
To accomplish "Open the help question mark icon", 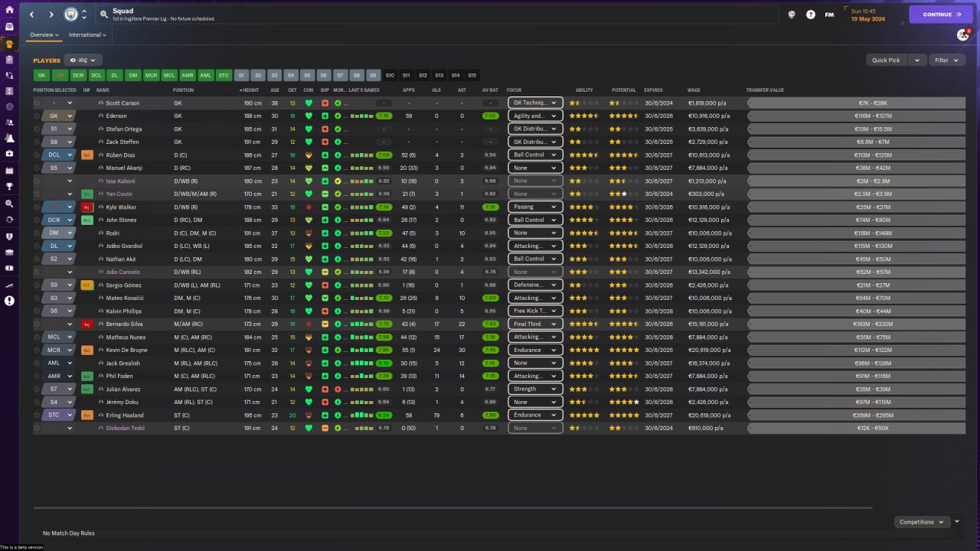I will tap(811, 15).
